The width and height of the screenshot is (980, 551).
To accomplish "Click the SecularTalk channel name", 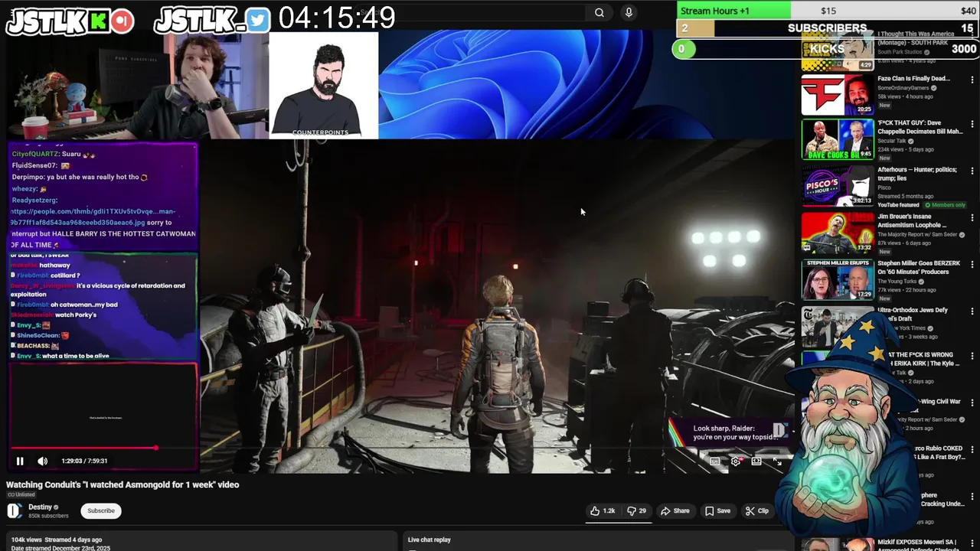I will click(x=893, y=141).
